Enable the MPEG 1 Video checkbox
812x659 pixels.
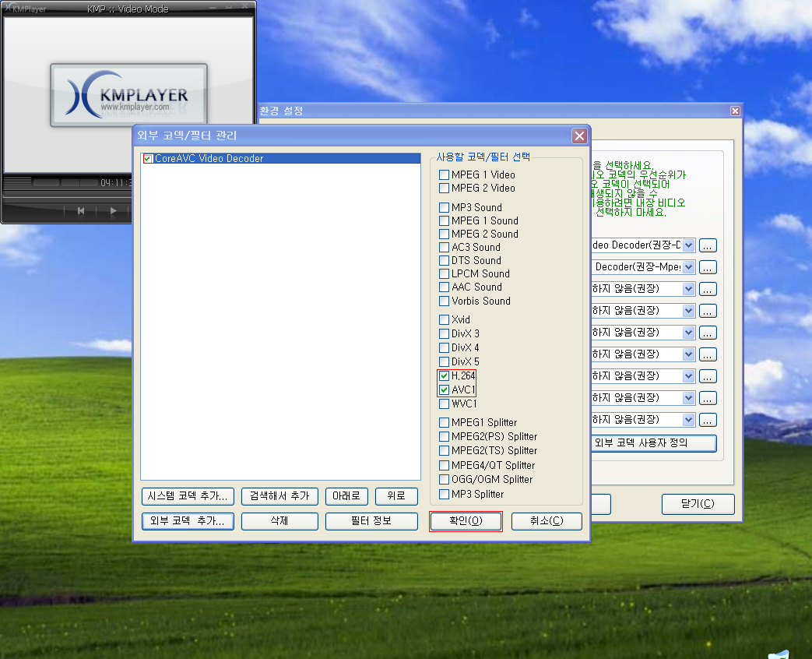[444, 174]
